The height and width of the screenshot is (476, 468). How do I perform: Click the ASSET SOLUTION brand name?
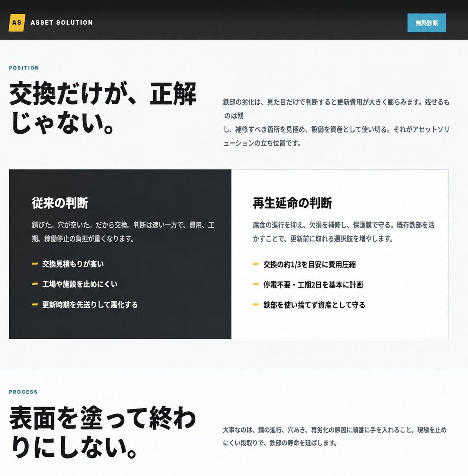coord(62,23)
